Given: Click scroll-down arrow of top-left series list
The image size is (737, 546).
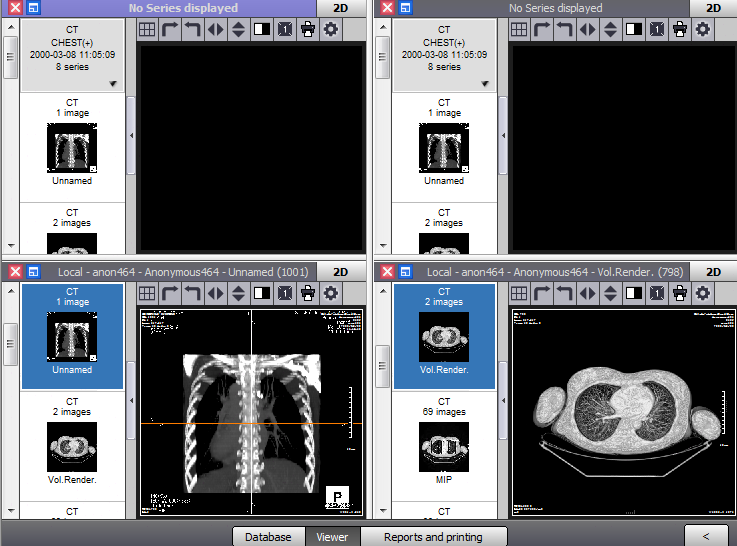Looking at the screenshot, I should pos(11,246).
